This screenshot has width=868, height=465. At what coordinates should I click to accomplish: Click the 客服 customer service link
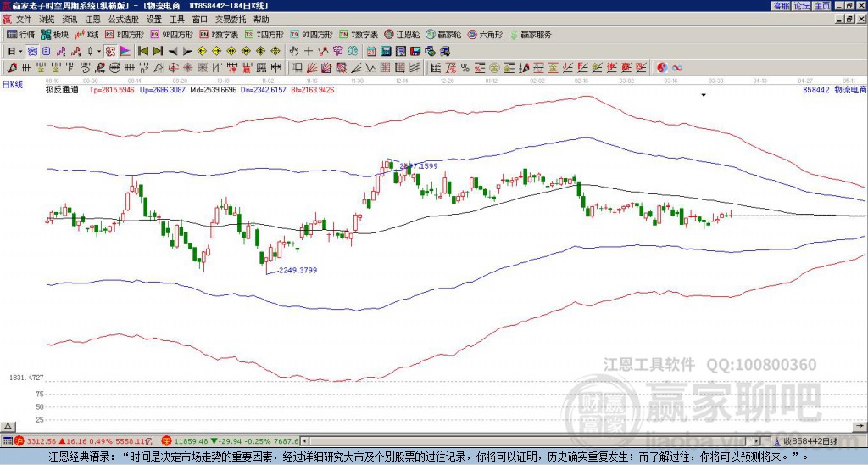(x=781, y=6)
